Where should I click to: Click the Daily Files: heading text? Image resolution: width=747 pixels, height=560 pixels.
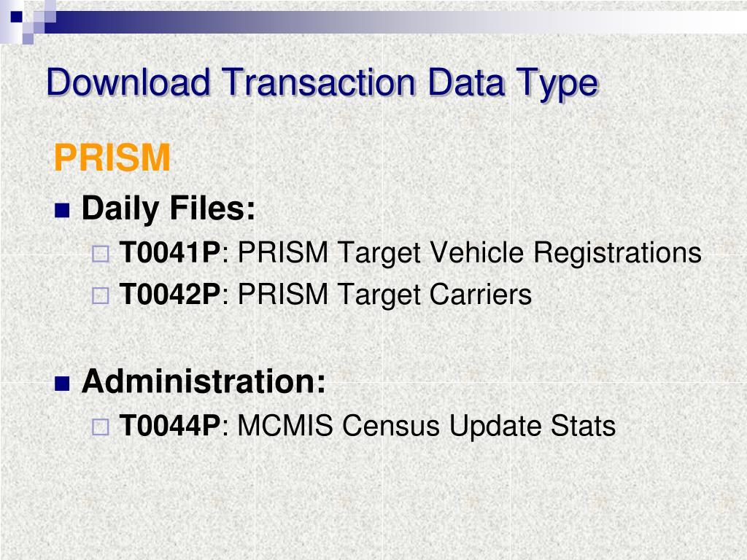[169, 209]
